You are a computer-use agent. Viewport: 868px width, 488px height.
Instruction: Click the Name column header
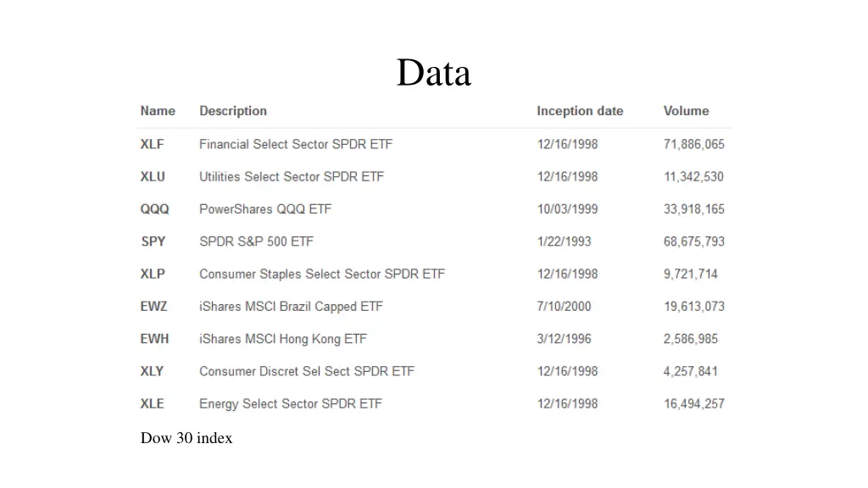click(157, 111)
